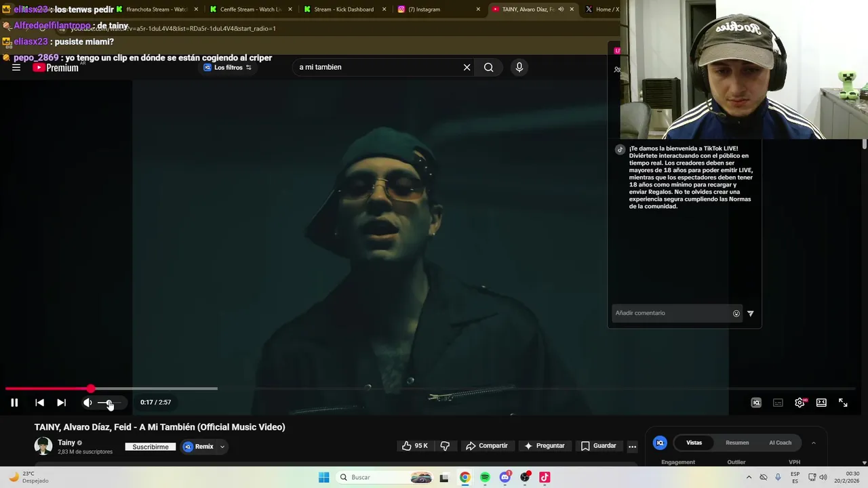
Task: Go to YouTube Premium home logo
Action: 56,67
